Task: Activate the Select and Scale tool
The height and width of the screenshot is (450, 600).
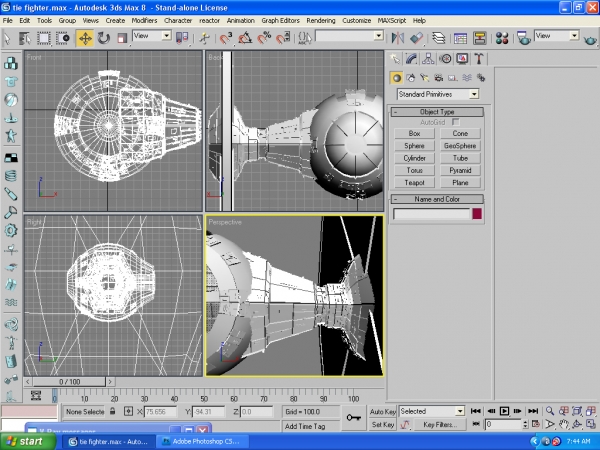Action: click(122, 38)
